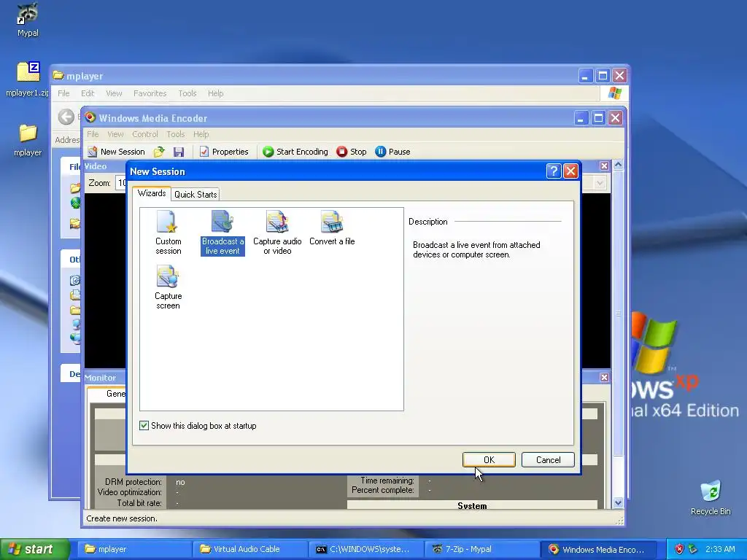Click the Recycle Bin desktop icon

coord(711,497)
